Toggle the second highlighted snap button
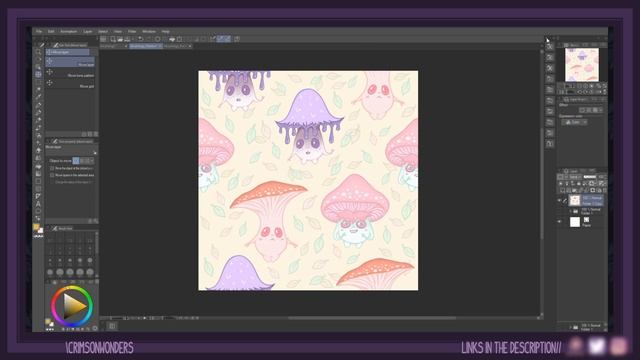Image resolution: width=640 pixels, height=360 pixels. click(x=227, y=39)
